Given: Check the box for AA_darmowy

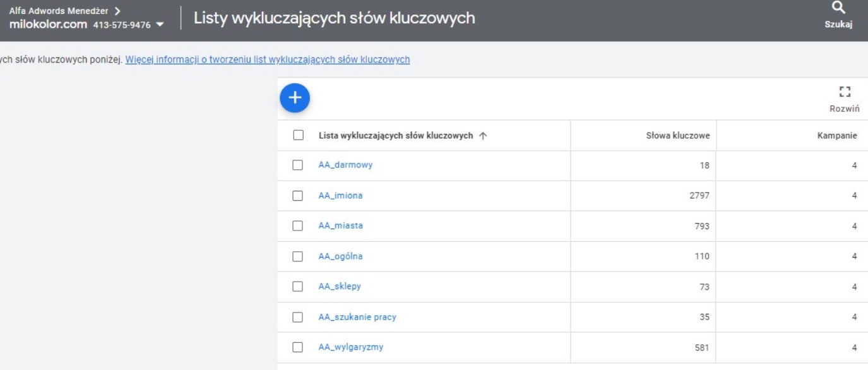Looking at the screenshot, I should point(299,165).
